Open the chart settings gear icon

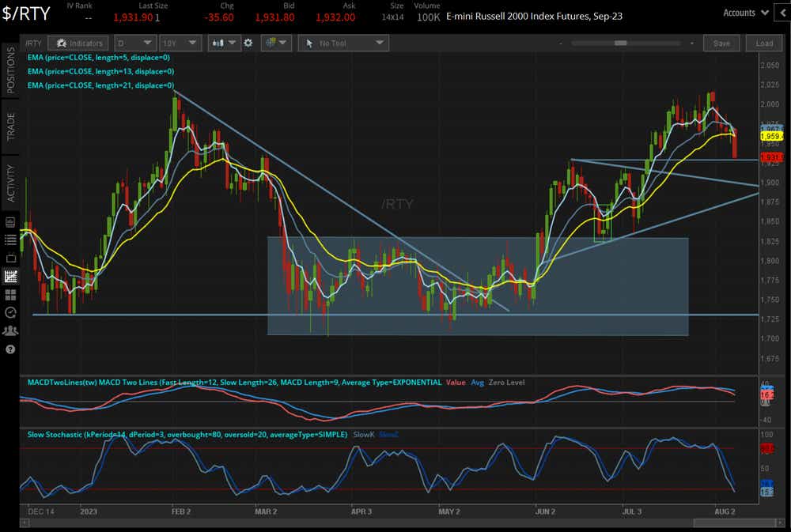pos(248,43)
